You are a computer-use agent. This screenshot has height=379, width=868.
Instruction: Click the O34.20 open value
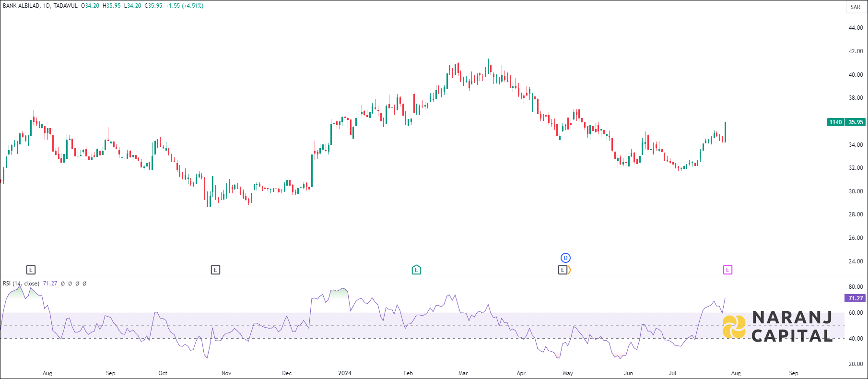pyautogui.click(x=90, y=6)
